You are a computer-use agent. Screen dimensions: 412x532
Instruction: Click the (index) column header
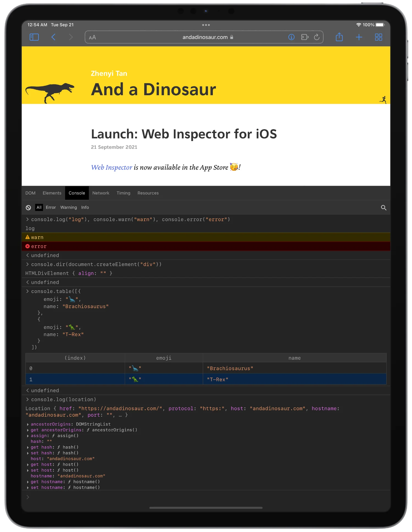(75, 358)
